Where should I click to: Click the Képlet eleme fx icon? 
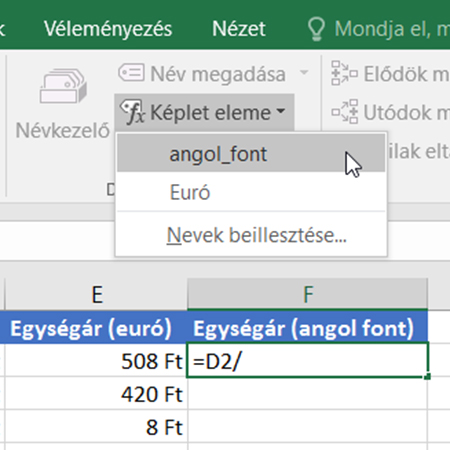pyautogui.click(x=132, y=112)
